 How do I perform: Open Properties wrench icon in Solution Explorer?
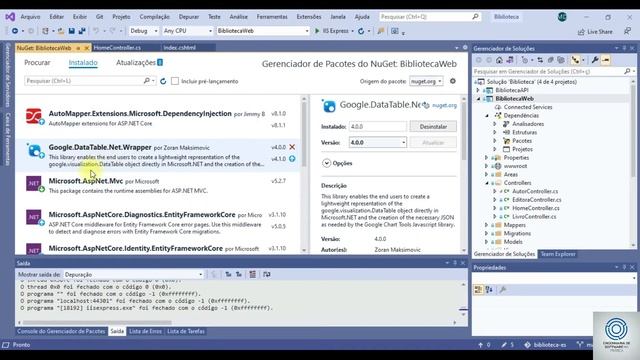(x=595, y=60)
